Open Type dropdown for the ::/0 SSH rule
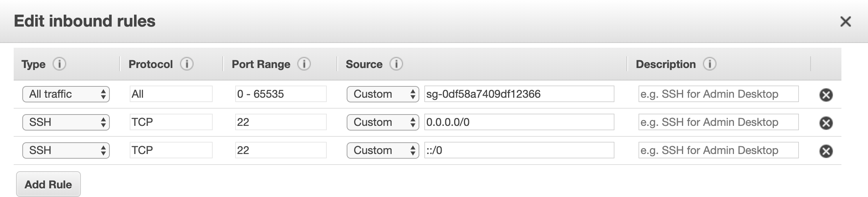 66,150
